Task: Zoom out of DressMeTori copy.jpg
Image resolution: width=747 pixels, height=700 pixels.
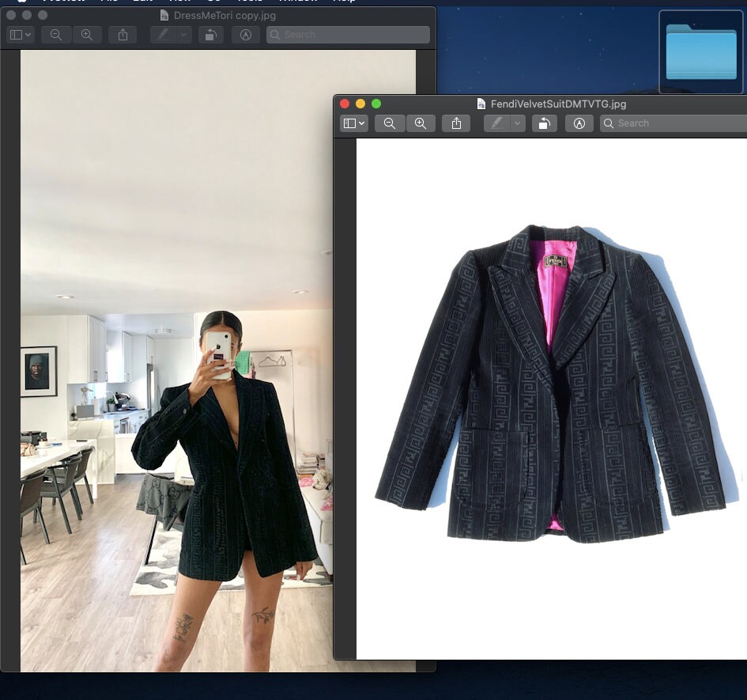Action: [55, 35]
